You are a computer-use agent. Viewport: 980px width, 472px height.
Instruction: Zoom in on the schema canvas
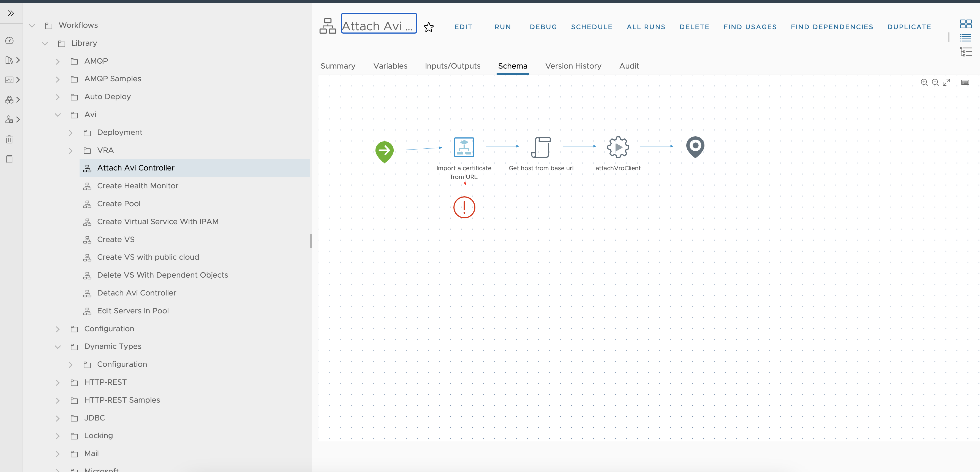coord(924,82)
